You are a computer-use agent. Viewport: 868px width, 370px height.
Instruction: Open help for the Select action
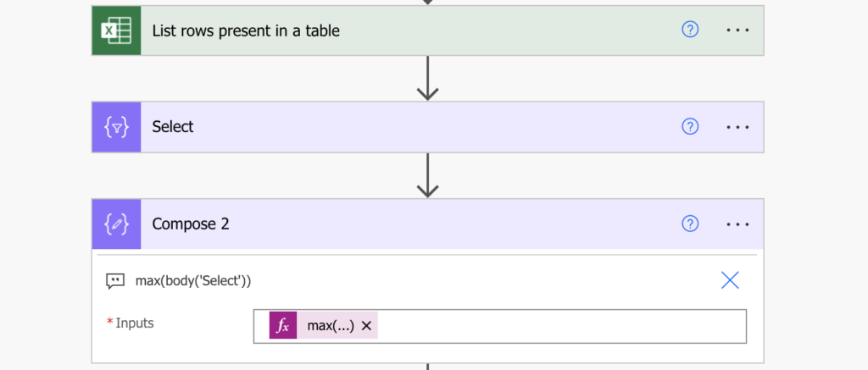(690, 127)
